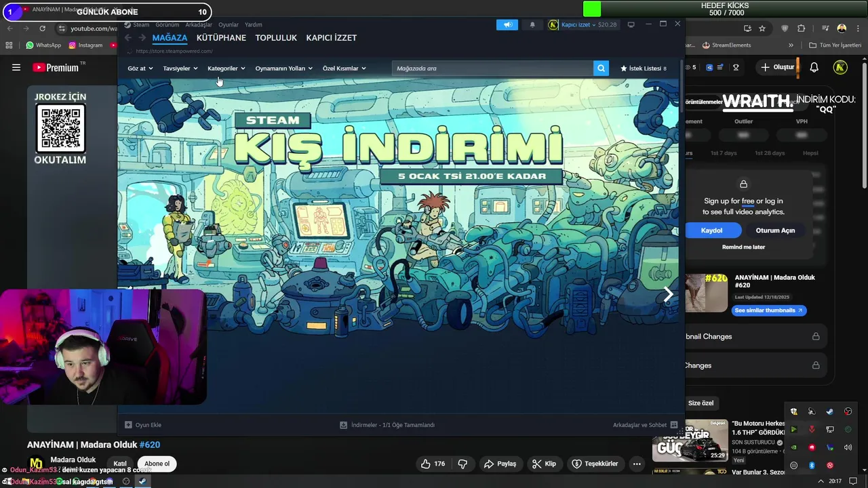
Task: Open İndirmeler downloads status in Steam
Action: click(387, 425)
